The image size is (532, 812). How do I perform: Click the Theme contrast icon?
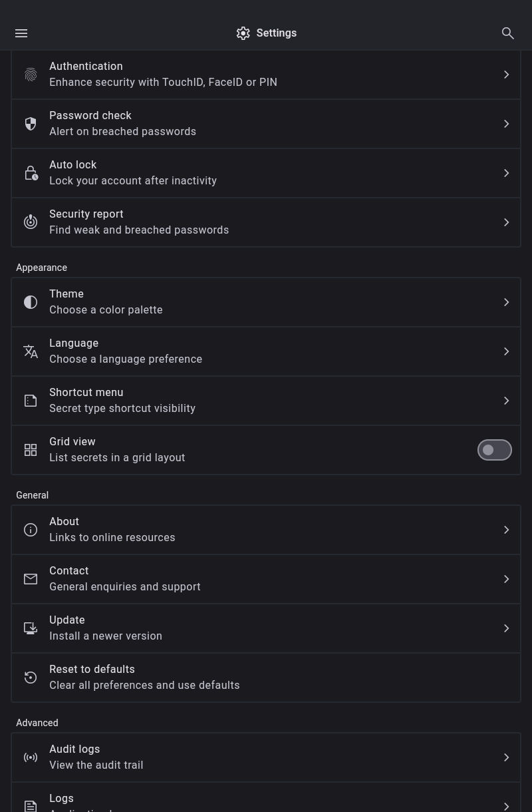tap(31, 302)
